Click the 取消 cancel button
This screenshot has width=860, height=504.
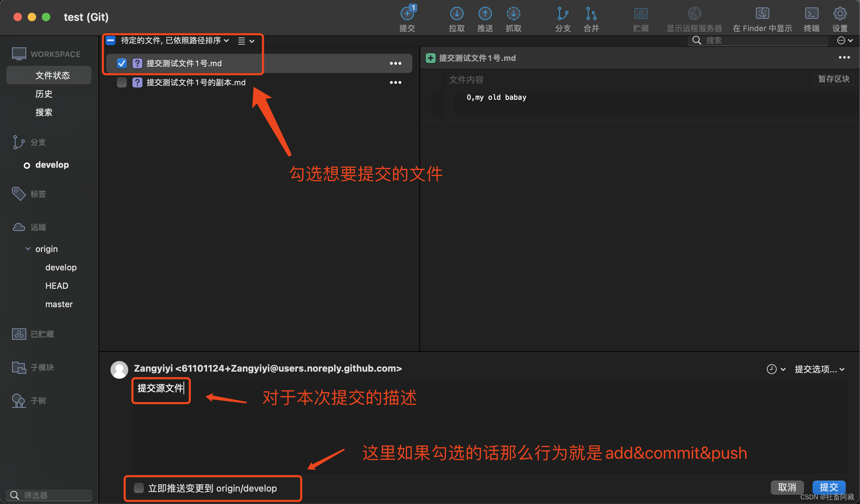point(787,487)
